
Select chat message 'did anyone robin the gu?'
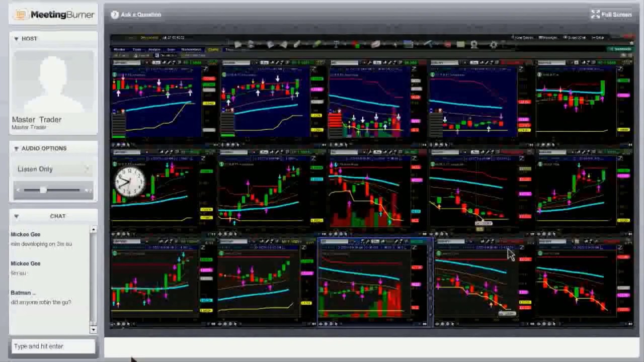coord(41,302)
